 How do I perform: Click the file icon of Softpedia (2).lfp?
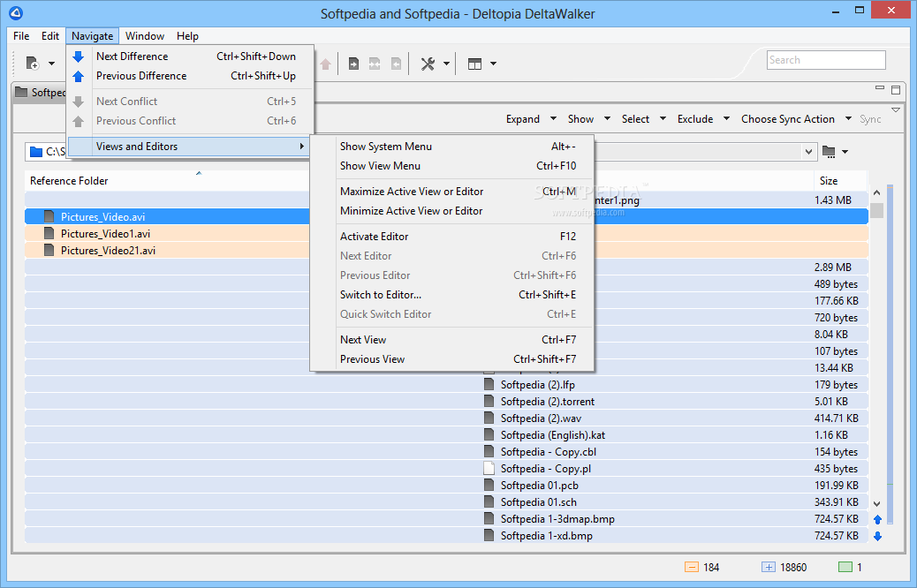[489, 385]
